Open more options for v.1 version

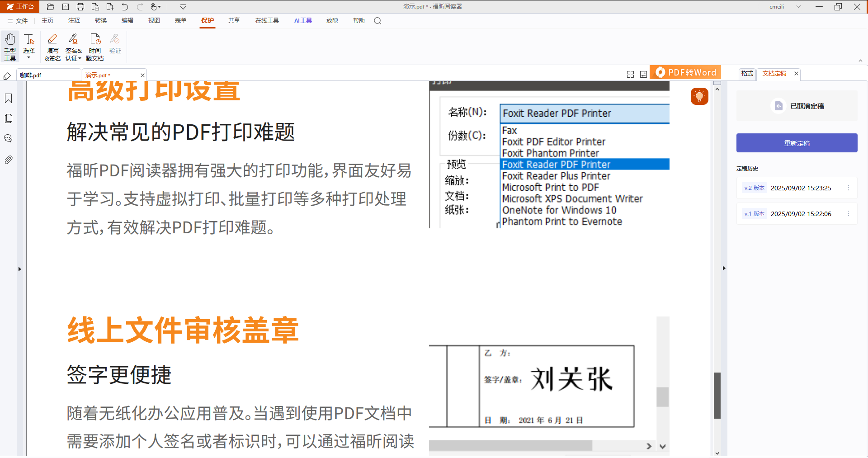(849, 214)
